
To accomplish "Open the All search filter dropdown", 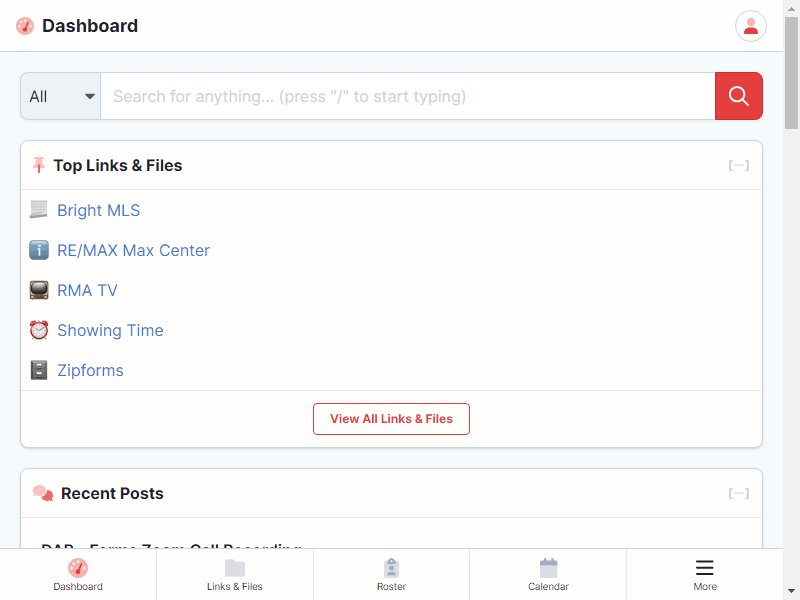I will click(x=61, y=96).
